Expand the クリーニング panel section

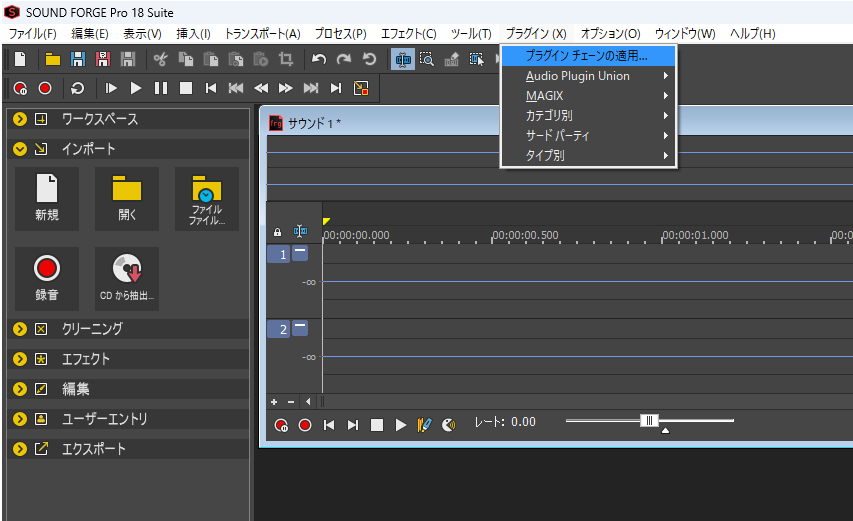[x=20, y=329]
